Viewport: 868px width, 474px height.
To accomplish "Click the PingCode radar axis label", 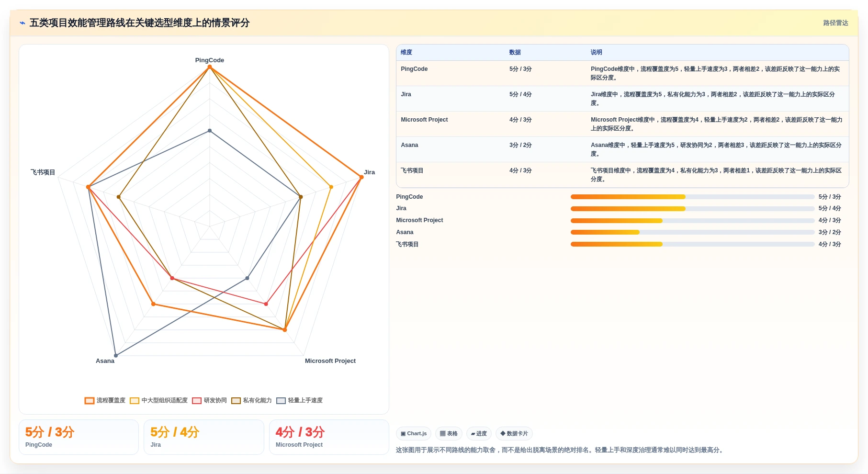I will 210,60.
